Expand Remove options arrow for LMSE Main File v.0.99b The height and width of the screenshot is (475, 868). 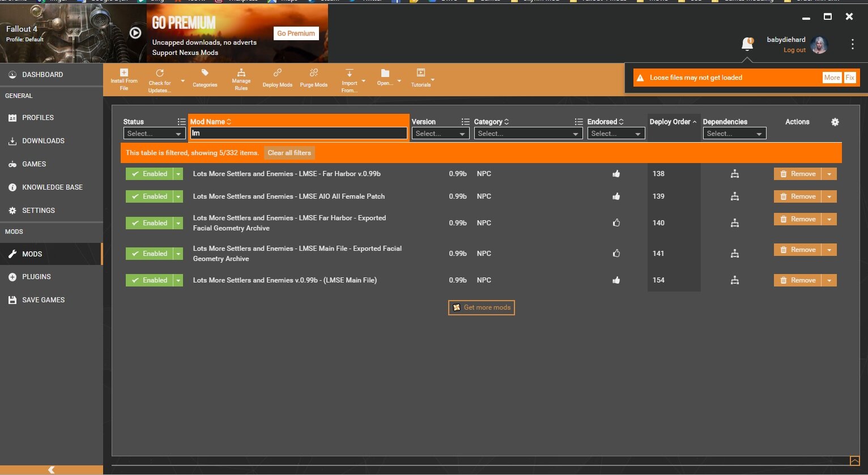829,280
